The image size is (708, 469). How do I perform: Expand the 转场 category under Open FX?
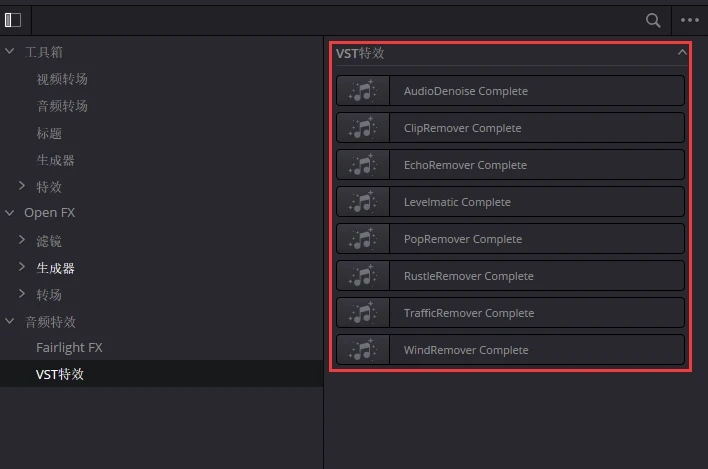23,294
